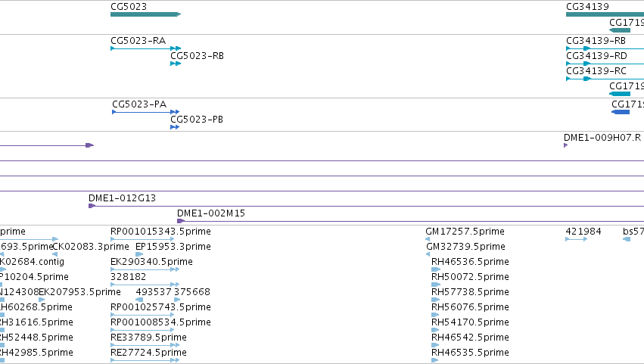The width and height of the screenshot is (644, 364).
Task: Select the DME1-002M15 clone start marker
Action: [x=181, y=221]
